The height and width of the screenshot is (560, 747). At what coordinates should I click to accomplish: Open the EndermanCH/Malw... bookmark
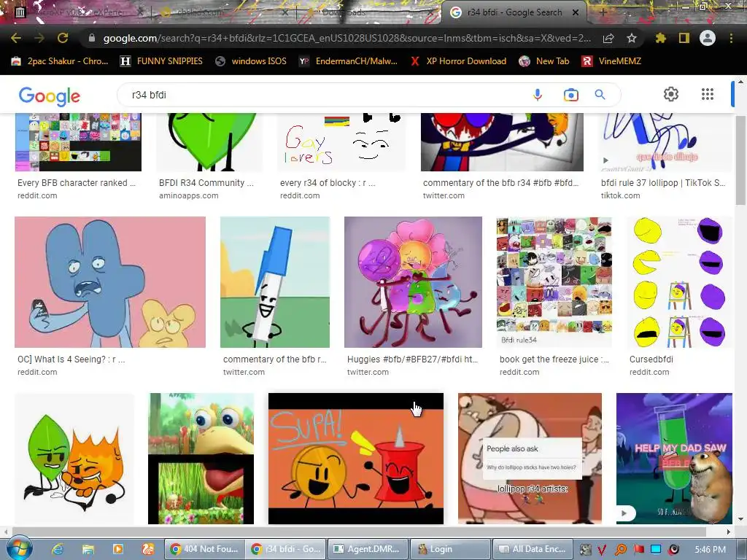348,61
